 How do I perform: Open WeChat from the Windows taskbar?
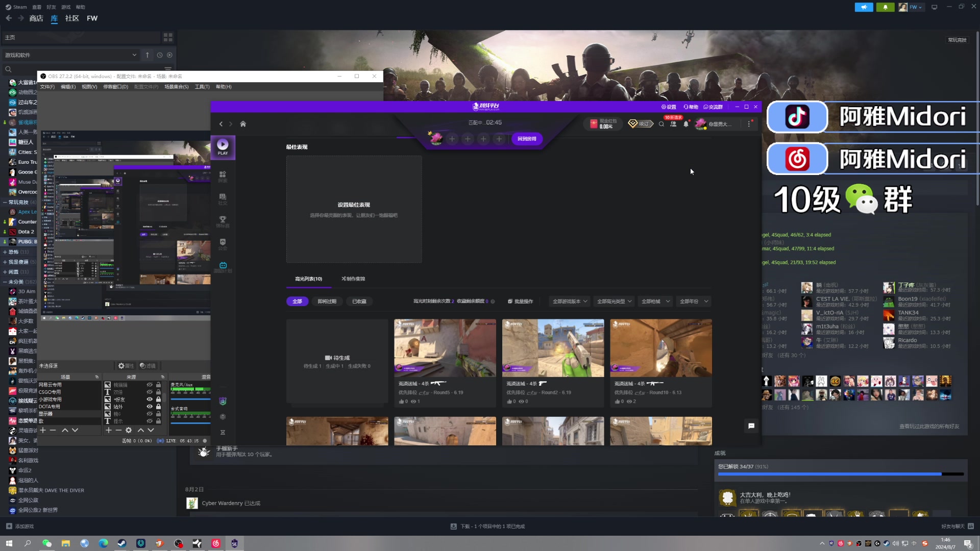47,543
